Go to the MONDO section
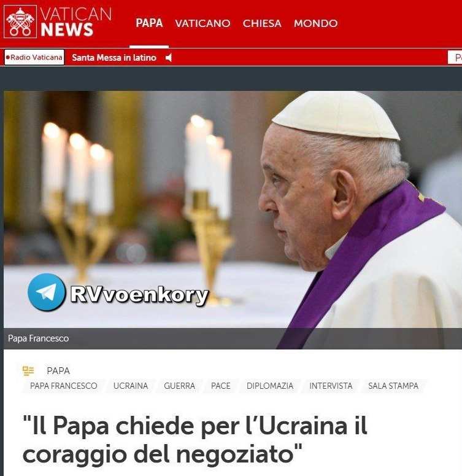462x476 pixels. 315,23
